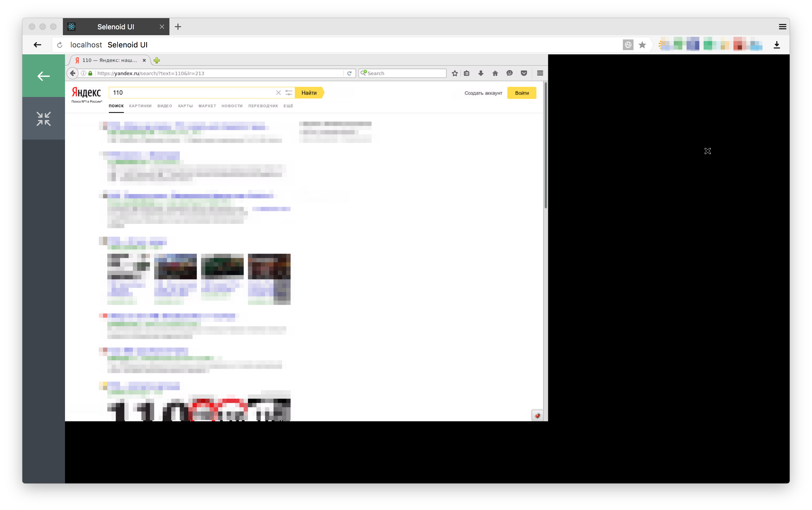Screen dimensions: 812x510
Task: Click the Войти login button
Action: (521, 93)
